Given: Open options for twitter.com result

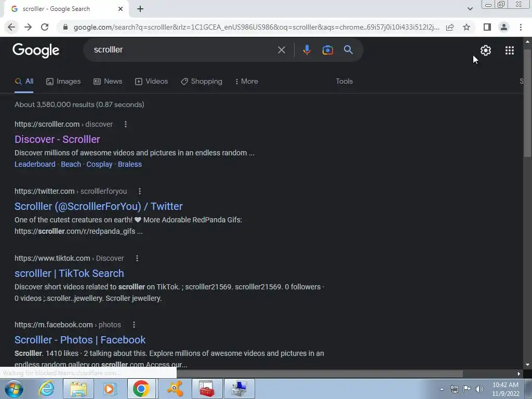Looking at the screenshot, I should (x=139, y=191).
